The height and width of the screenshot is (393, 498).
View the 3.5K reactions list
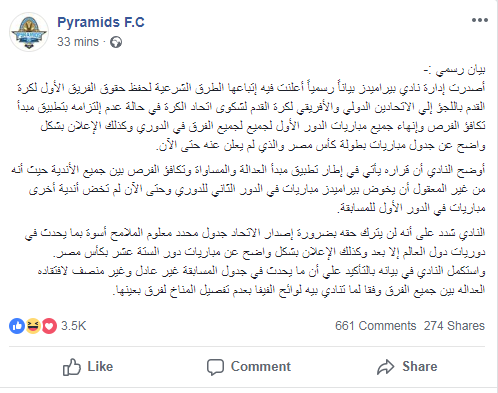pyautogui.click(x=73, y=326)
